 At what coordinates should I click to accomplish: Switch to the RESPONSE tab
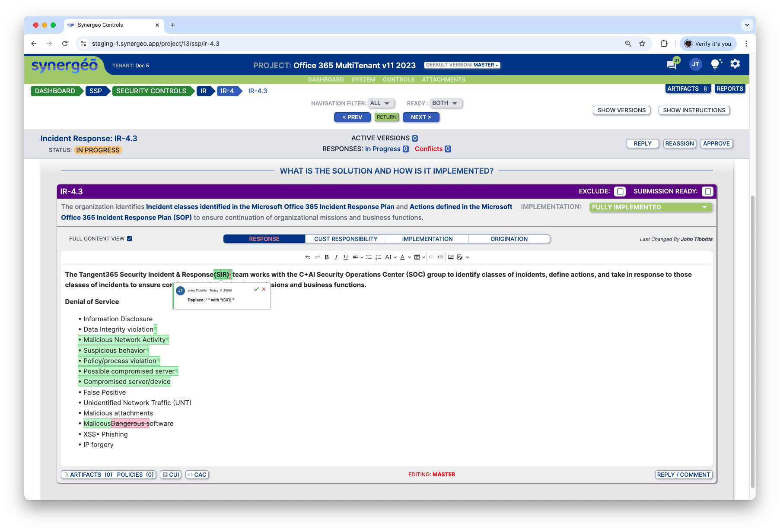[x=264, y=239]
